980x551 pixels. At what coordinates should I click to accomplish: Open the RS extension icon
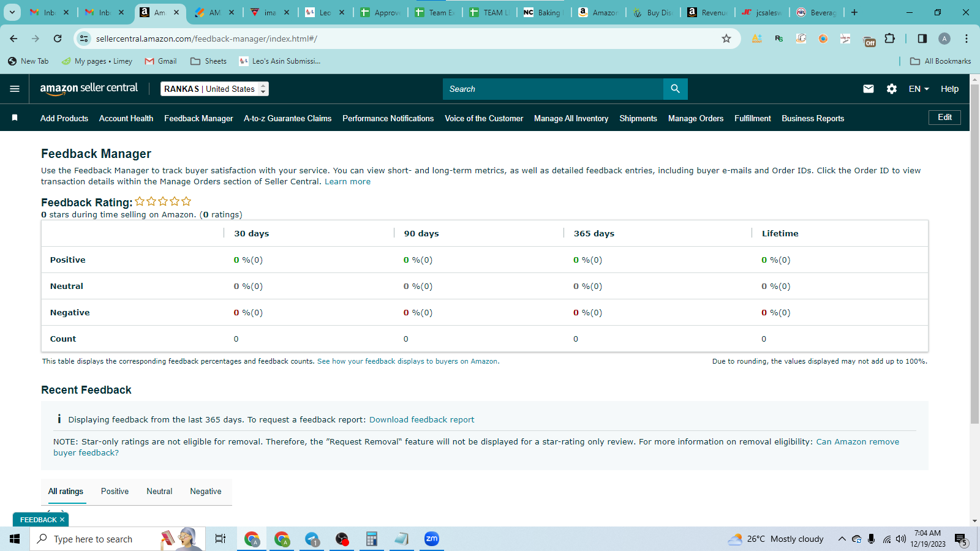pyautogui.click(x=779, y=39)
